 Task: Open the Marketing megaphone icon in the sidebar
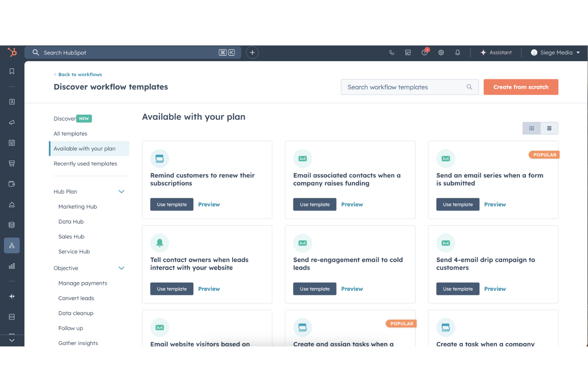tap(12, 122)
